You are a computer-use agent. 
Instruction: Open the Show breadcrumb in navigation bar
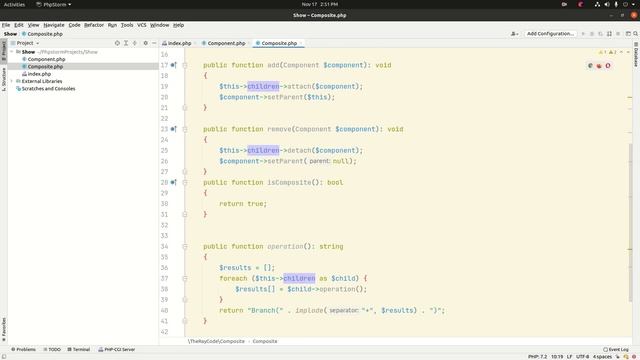click(10, 34)
